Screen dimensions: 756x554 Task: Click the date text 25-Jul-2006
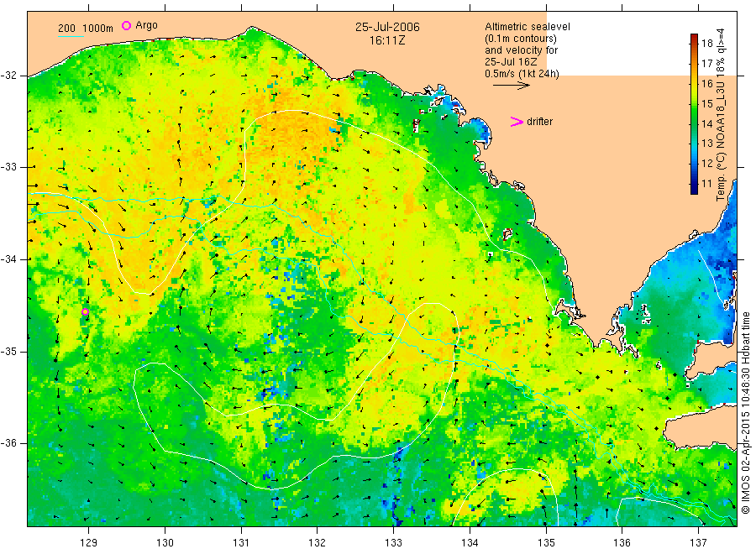[387, 27]
